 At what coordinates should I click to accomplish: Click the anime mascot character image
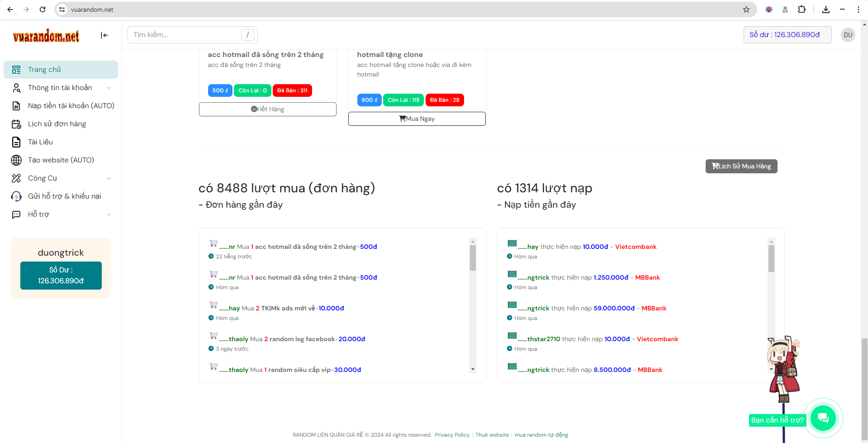click(784, 369)
